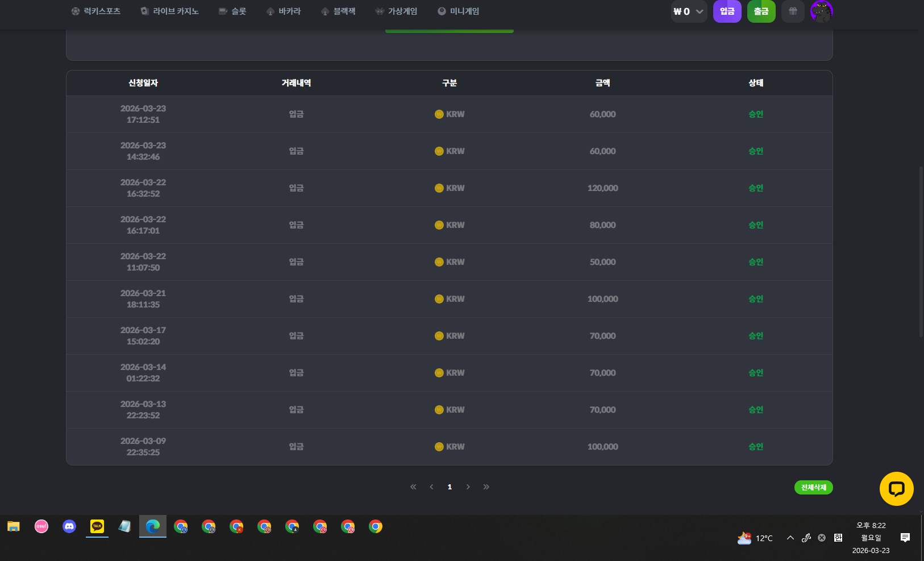Go to next page using single right chevron

tap(468, 487)
